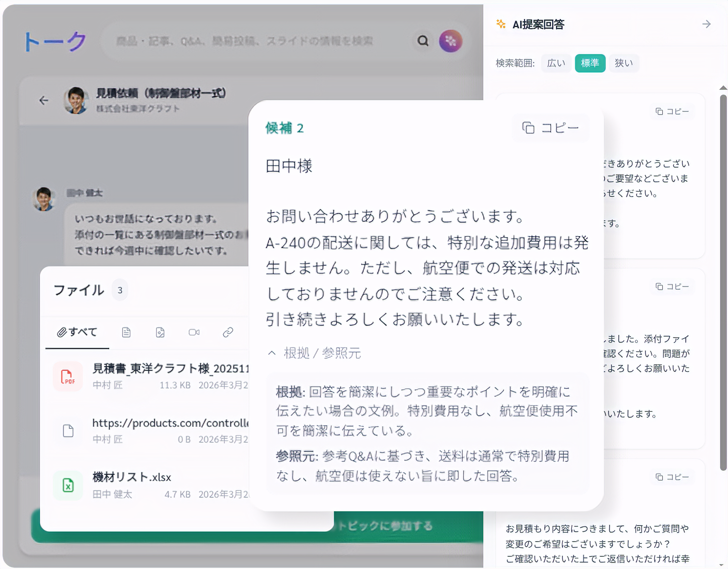Viewport: 728px width, 569px height.
Task: Click the gradient profile avatar in top bar
Action: click(451, 41)
